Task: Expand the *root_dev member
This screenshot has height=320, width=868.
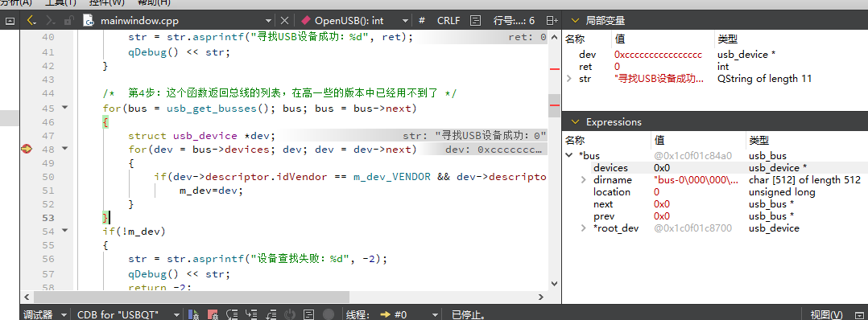Action: (x=583, y=228)
